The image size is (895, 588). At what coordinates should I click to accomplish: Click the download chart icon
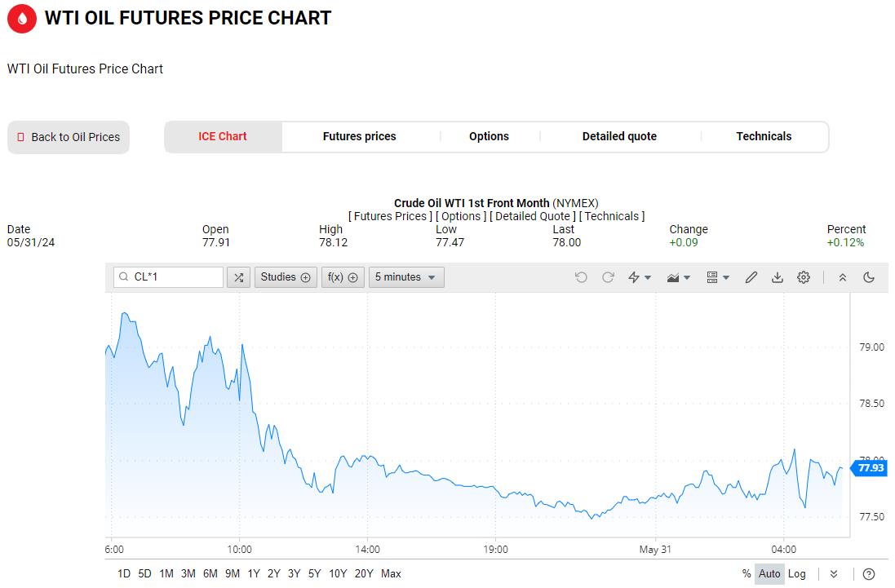(778, 277)
